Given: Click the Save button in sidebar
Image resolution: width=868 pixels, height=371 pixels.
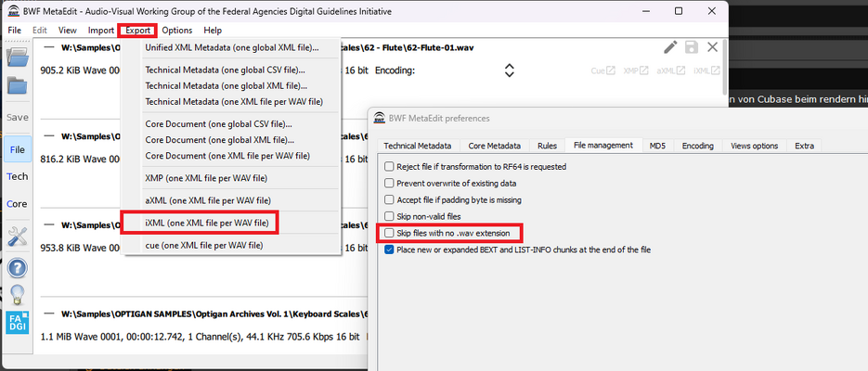Looking at the screenshot, I should (17, 118).
